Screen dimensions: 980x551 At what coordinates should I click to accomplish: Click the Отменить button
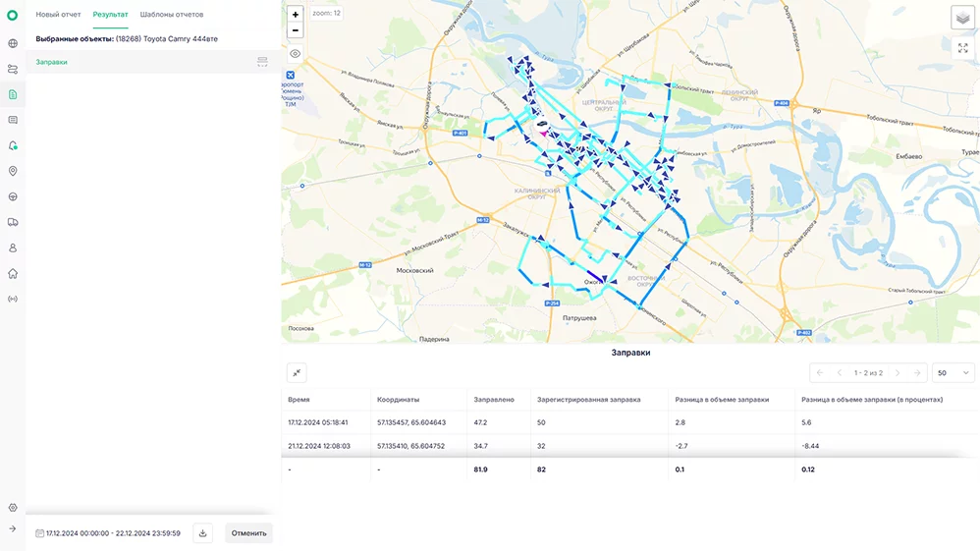248,533
